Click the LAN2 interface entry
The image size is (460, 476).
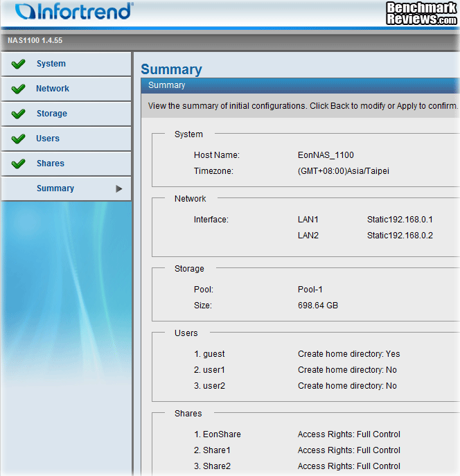[x=308, y=236]
